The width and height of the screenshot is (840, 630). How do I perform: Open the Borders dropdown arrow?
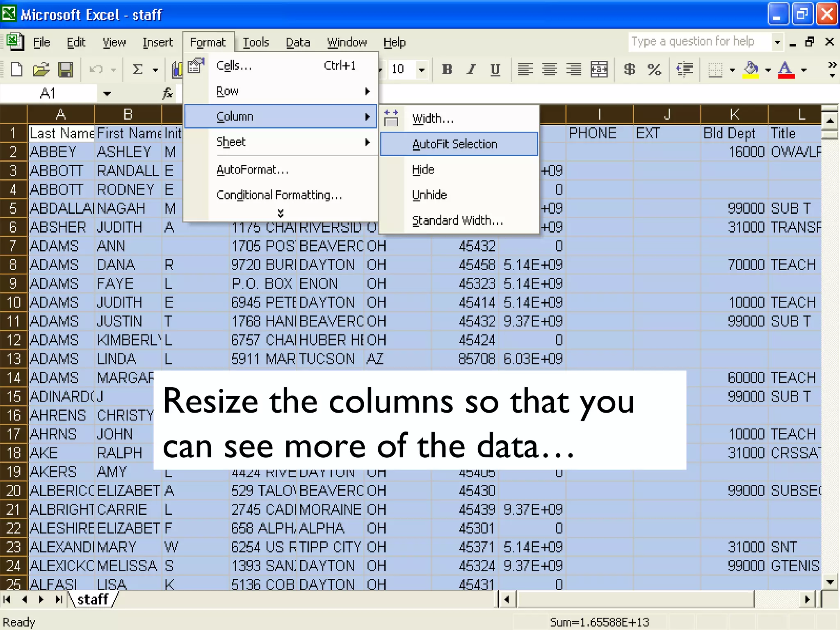732,70
